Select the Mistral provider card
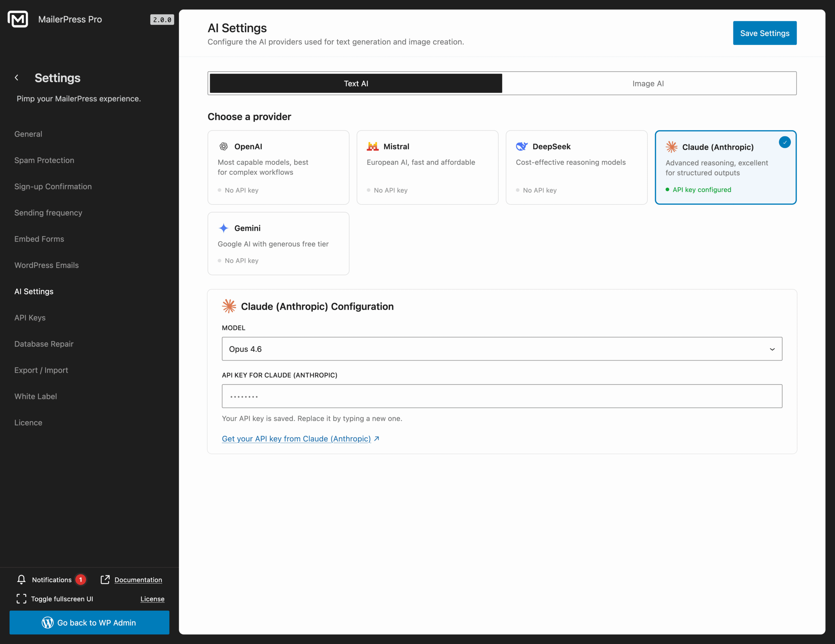The image size is (835, 644). click(x=427, y=167)
